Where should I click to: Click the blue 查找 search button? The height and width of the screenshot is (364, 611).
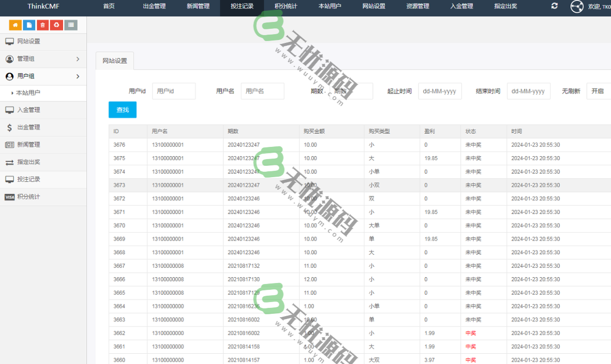122,110
